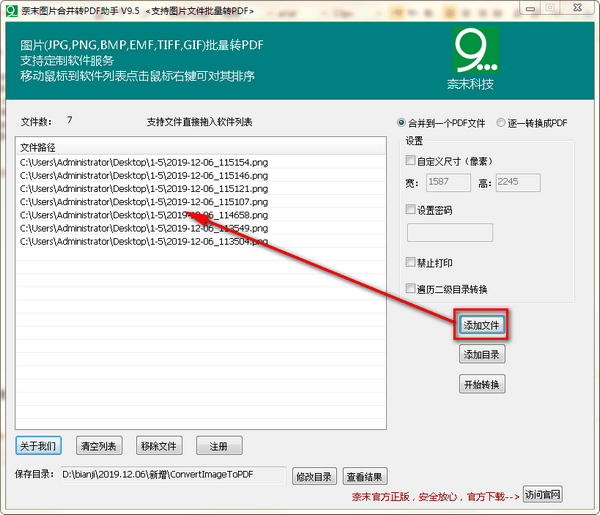Select 合并到一个PDF文件 radio option
600x515 pixels.
pos(403,122)
